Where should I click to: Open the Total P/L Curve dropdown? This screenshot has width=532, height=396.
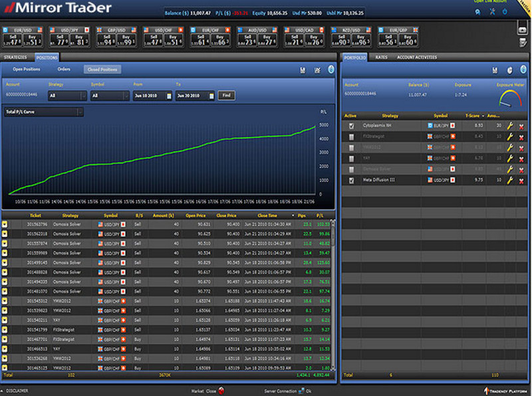tap(79, 112)
